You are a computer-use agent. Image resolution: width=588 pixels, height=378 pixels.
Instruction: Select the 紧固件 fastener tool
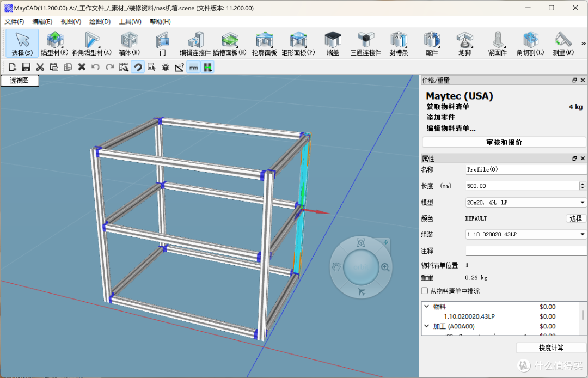pyautogui.click(x=498, y=44)
